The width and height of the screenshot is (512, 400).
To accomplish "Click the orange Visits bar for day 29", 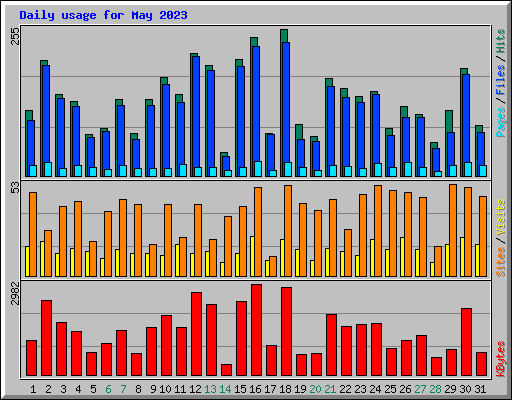I will [x=453, y=230].
